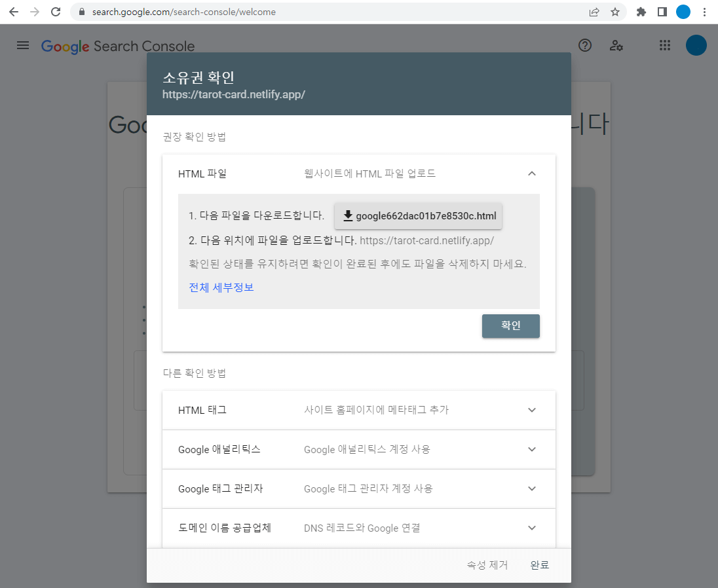Click the browser back arrow
This screenshot has width=718, height=588.
click(13, 11)
